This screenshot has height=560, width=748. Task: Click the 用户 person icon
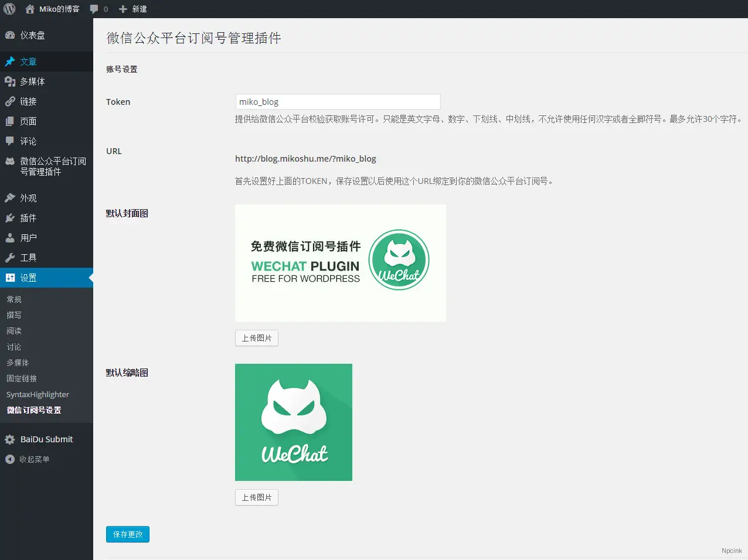pos(10,238)
